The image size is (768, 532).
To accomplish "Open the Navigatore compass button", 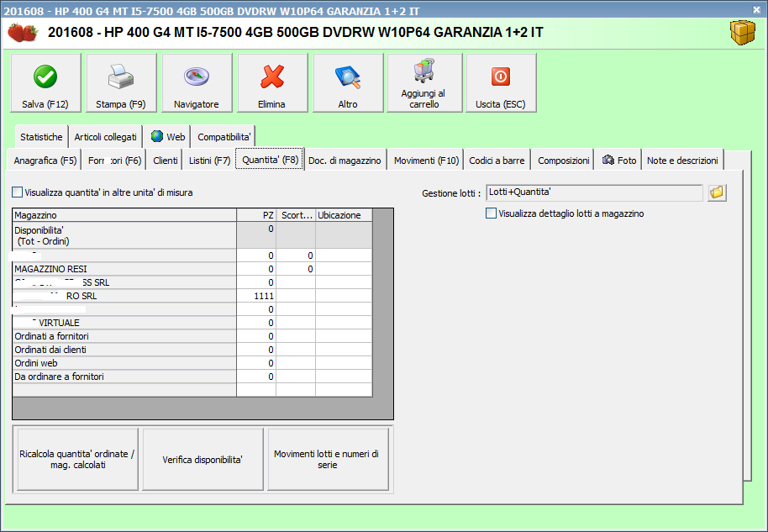I will pyautogui.click(x=197, y=83).
